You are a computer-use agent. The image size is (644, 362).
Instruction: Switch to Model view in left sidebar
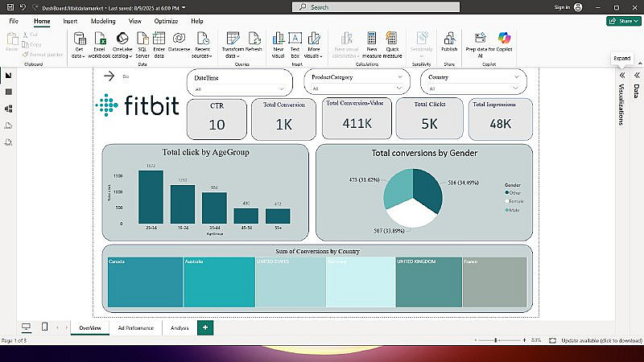(x=8, y=109)
